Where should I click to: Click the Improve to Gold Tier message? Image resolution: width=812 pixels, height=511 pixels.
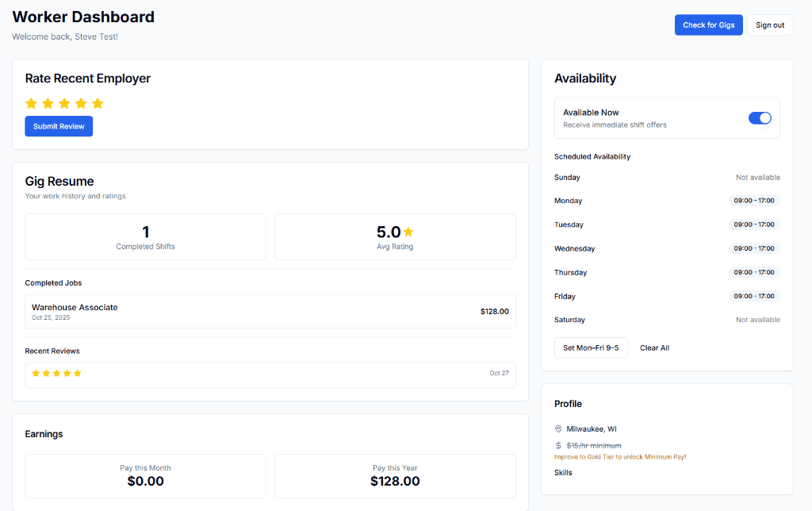[622, 456]
